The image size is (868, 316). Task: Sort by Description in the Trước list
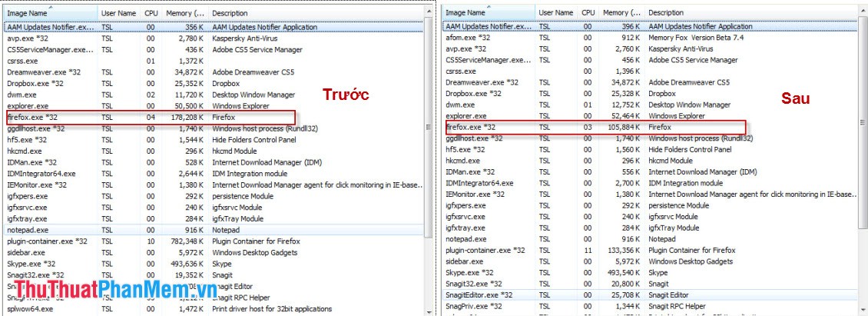tap(316, 13)
